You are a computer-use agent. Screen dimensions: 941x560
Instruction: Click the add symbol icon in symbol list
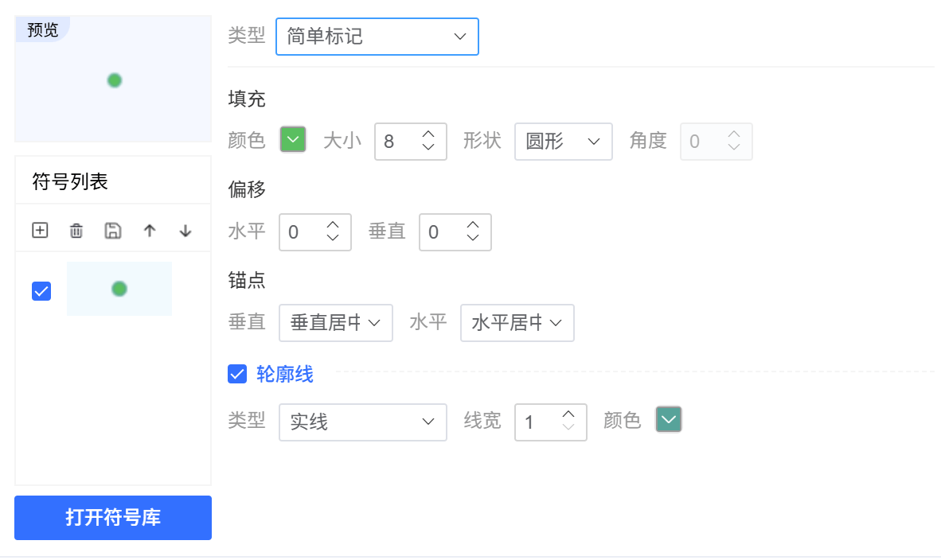pos(40,231)
